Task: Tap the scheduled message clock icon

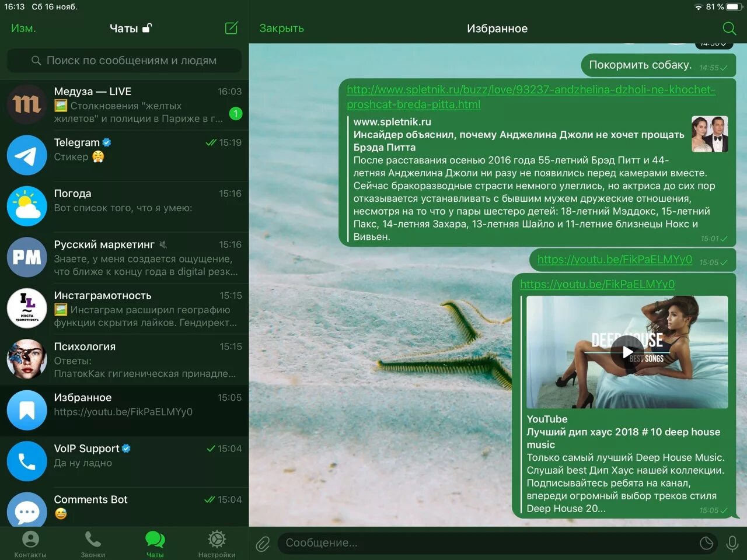Action: pyautogui.click(x=706, y=543)
